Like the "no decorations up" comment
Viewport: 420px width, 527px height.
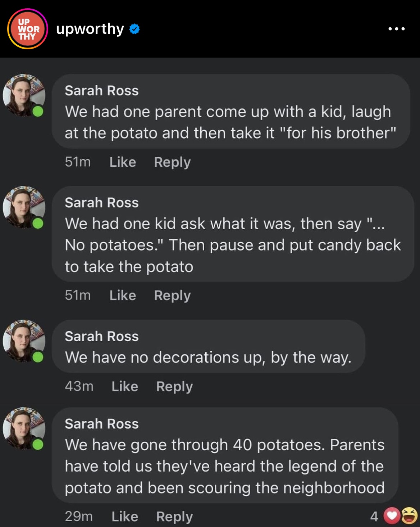tap(125, 386)
